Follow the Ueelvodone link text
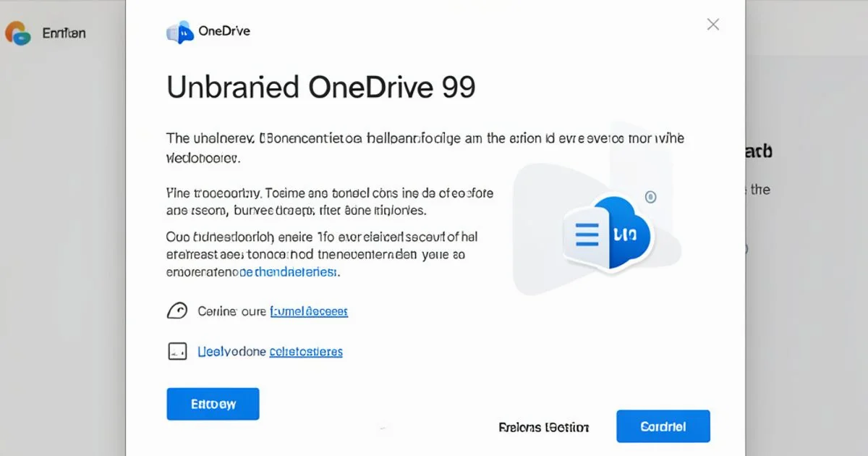 pos(231,352)
